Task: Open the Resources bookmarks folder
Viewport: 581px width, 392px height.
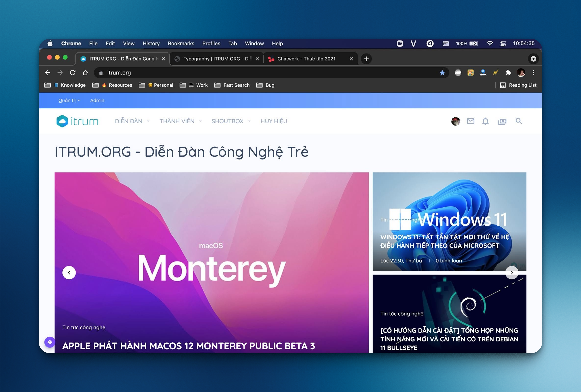Action: pos(112,85)
